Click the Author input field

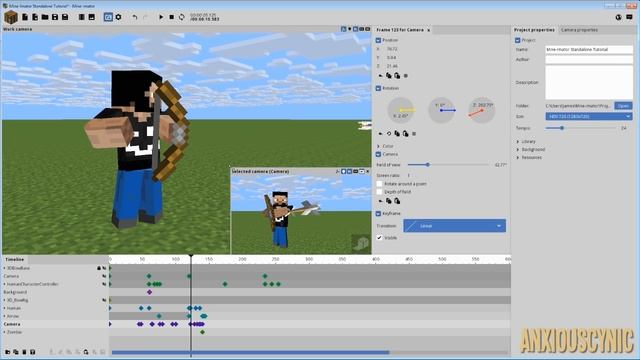pyautogui.click(x=589, y=60)
